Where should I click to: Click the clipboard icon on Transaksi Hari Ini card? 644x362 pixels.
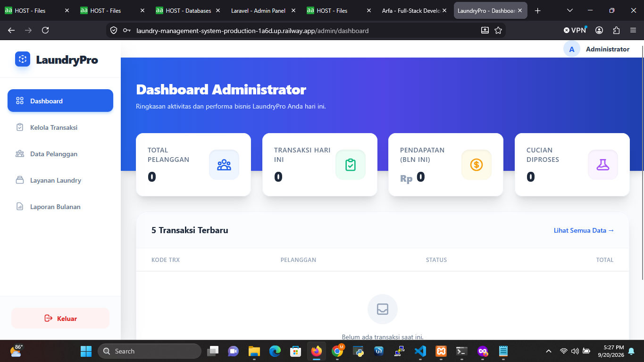(x=351, y=165)
